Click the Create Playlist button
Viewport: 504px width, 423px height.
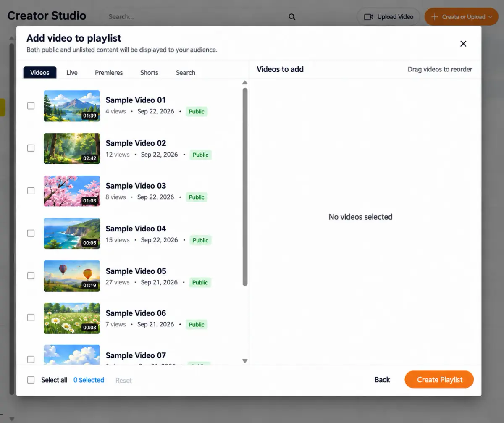[x=439, y=380]
